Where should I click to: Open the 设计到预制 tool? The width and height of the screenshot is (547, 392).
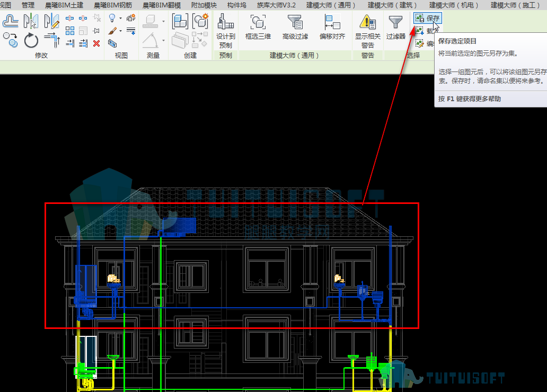point(226,31)
